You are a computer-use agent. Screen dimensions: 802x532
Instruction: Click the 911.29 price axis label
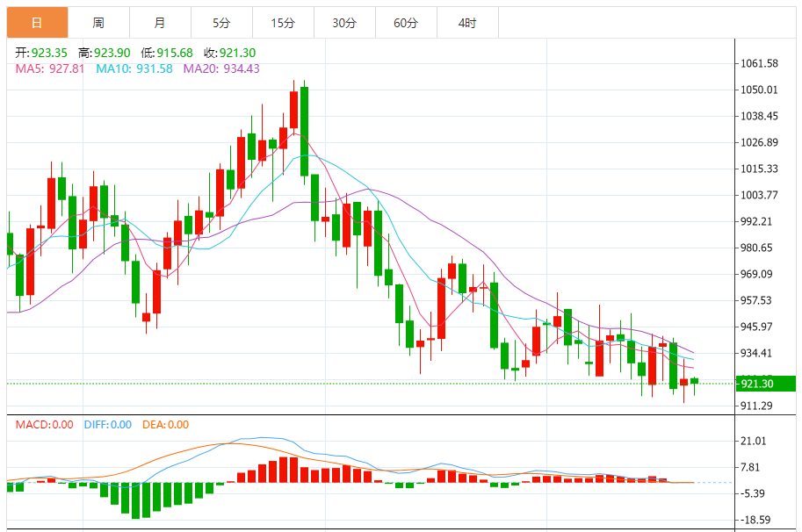pyautogui.click(x=756, y=406)
